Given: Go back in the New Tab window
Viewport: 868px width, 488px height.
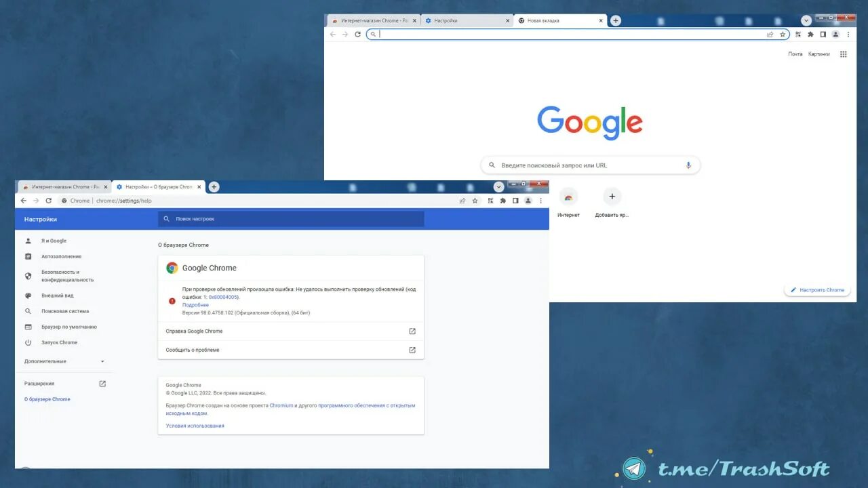Looking at the screenshot, I should click(x=332, y=34).
